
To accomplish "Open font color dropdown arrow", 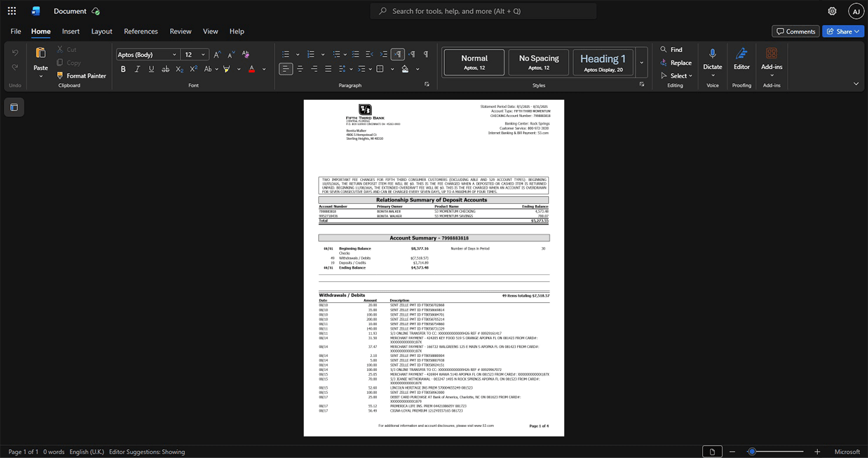I will coord(264,69).
